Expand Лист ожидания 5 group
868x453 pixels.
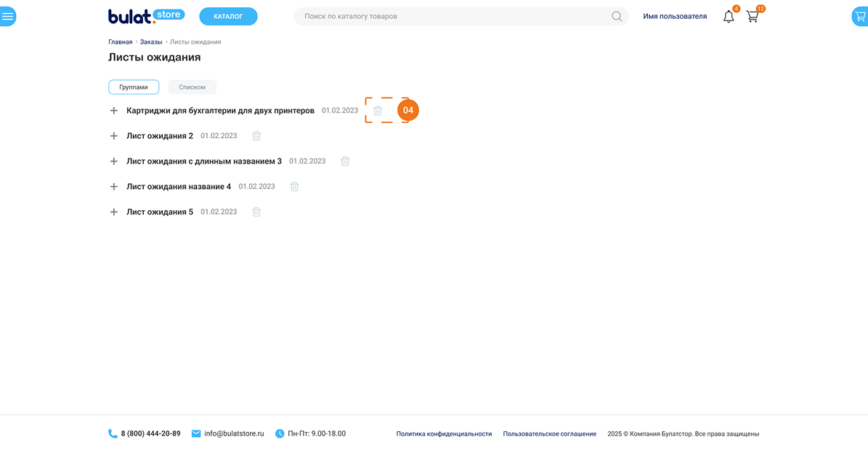click(113, 212)
